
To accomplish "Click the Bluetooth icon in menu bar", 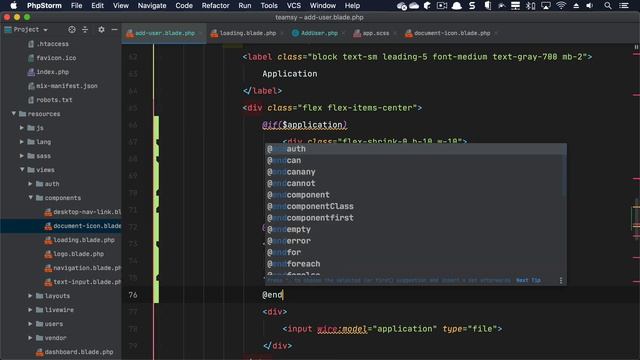I will coord(531,6).
